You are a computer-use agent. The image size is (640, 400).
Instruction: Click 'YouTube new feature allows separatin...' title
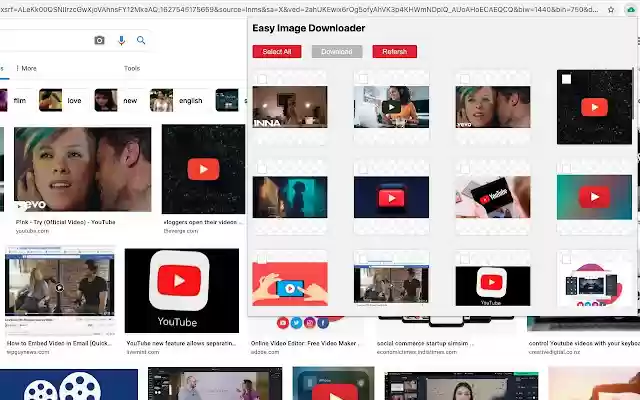(x=181, y=343)
